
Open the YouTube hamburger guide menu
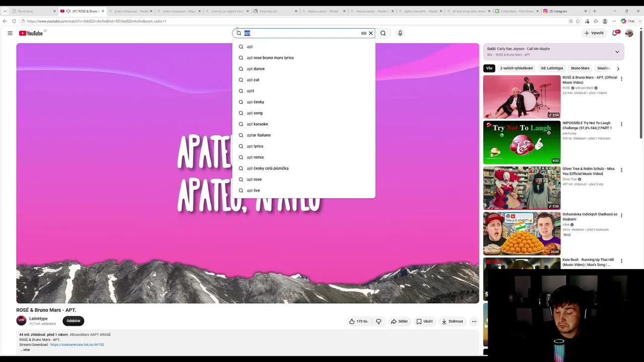10,33
